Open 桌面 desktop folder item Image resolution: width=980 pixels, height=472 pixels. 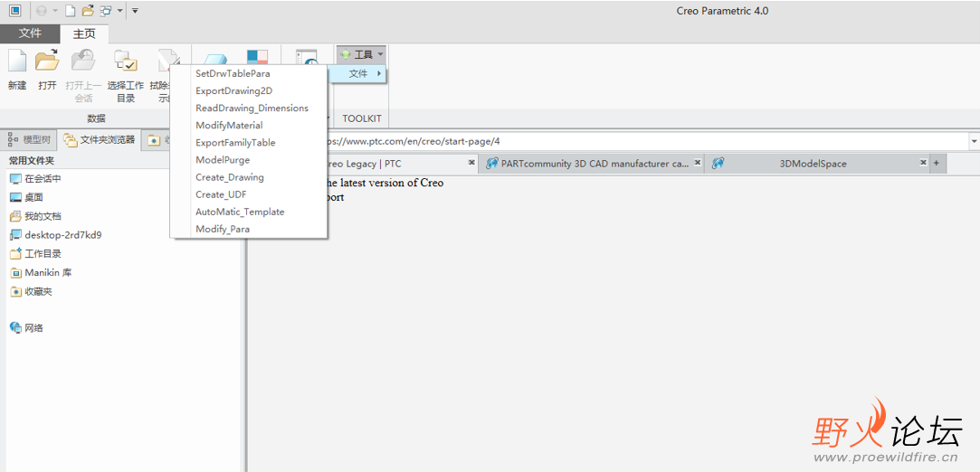pyautogui.click(x=27, y=197)
